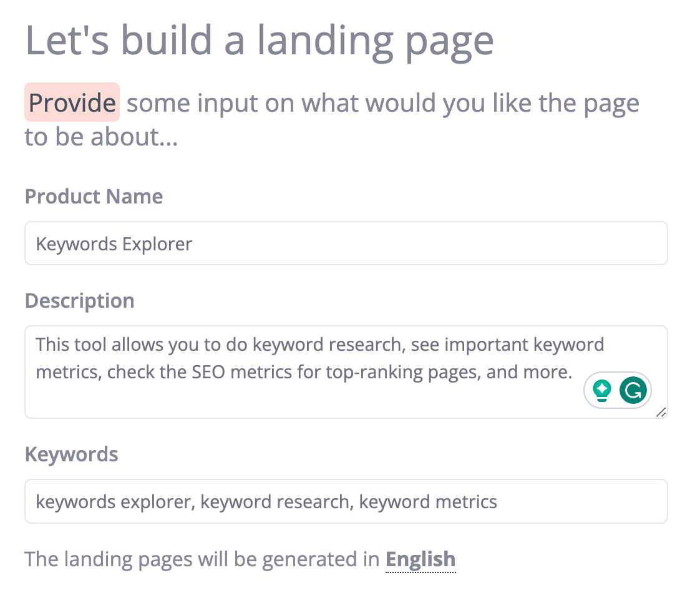The height and width of the screenshot is (603, 700).
Task: Grab the Description textarea resize handle
Action: click(x=661, y=411)
